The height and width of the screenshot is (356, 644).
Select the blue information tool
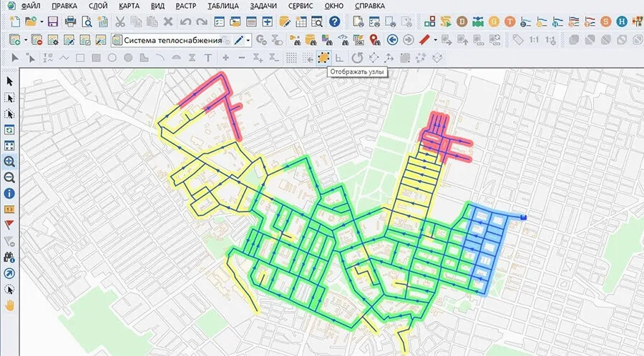(x=9, y=194)
